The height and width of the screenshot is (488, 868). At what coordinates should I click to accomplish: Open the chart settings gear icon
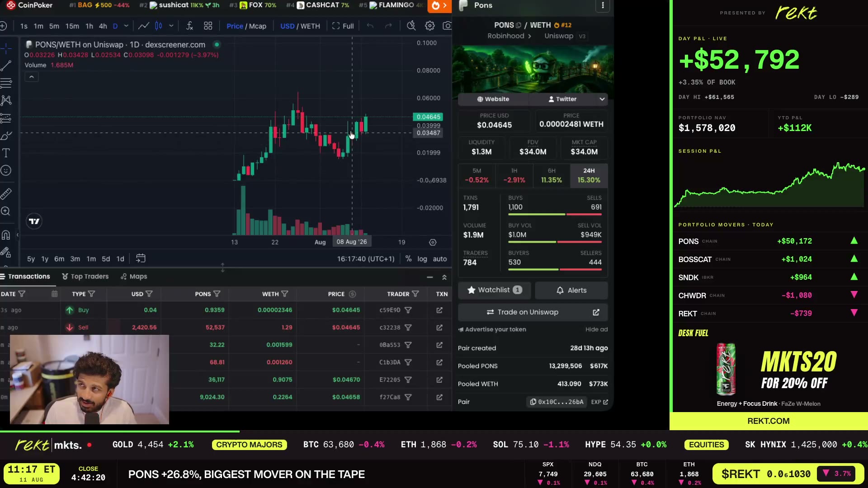(429, 26)
